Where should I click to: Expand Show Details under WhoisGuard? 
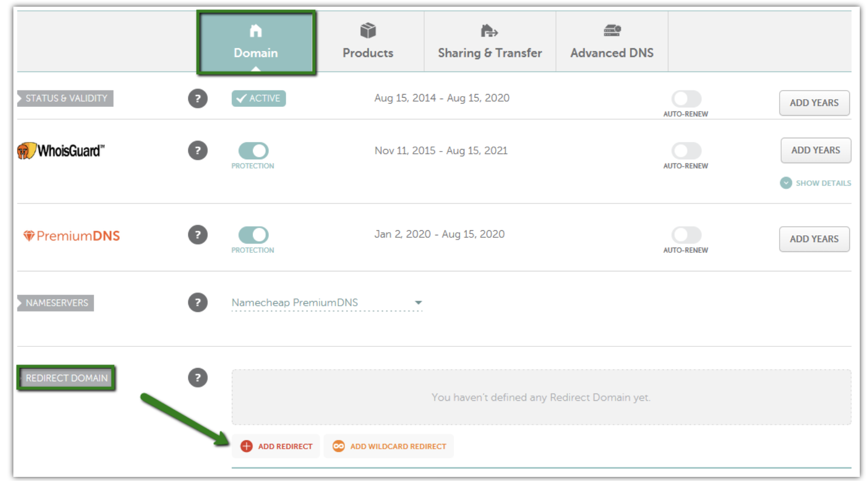click(x=816, y=183)
